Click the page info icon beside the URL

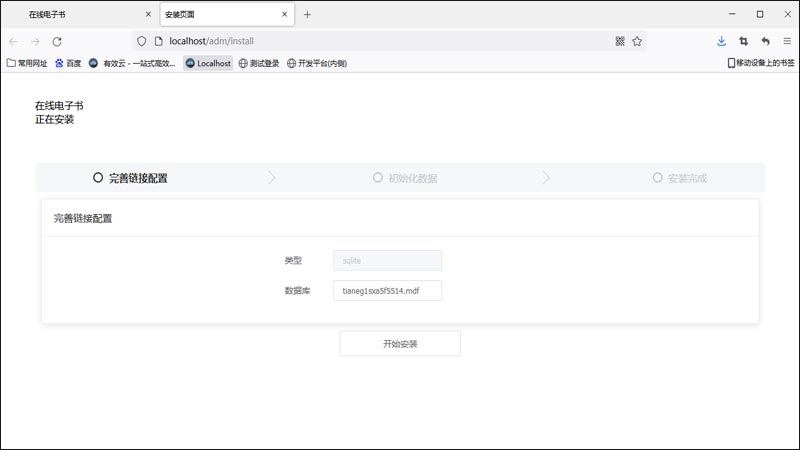pyautogui.click(x=159, y=41)
